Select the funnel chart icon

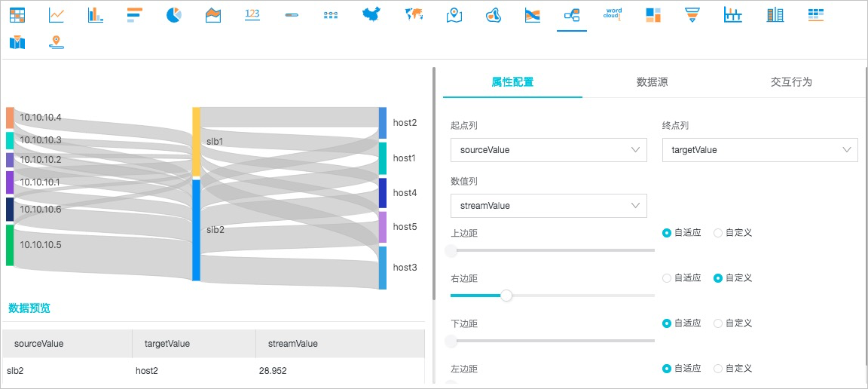click(x=691, y=15)
